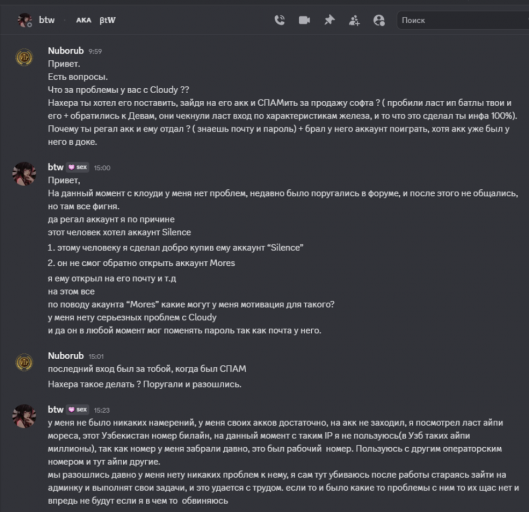Viewport: 529px width, 512px height.
Task: Click the btw name in header
Action: click(x=47, y=20)
